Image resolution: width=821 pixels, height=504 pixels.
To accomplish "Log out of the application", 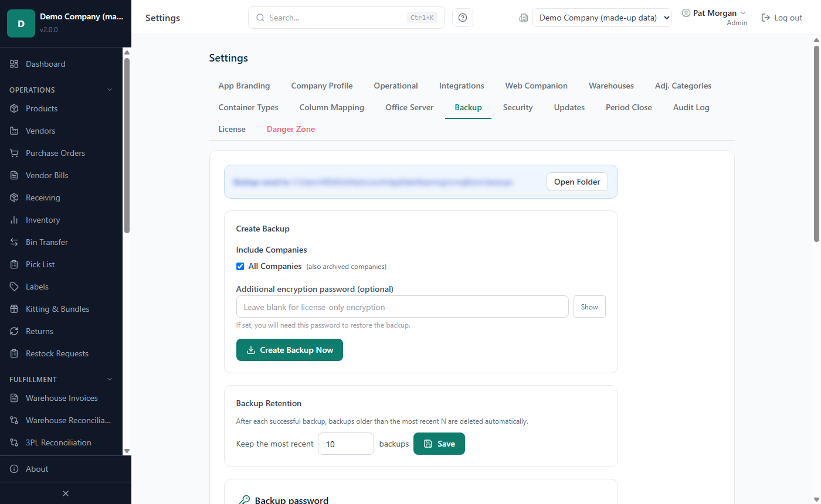I will point(782,18).
